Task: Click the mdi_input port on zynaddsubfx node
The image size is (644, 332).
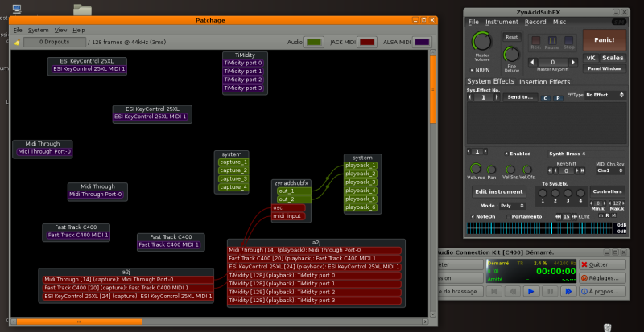Action: click(287, 215)
